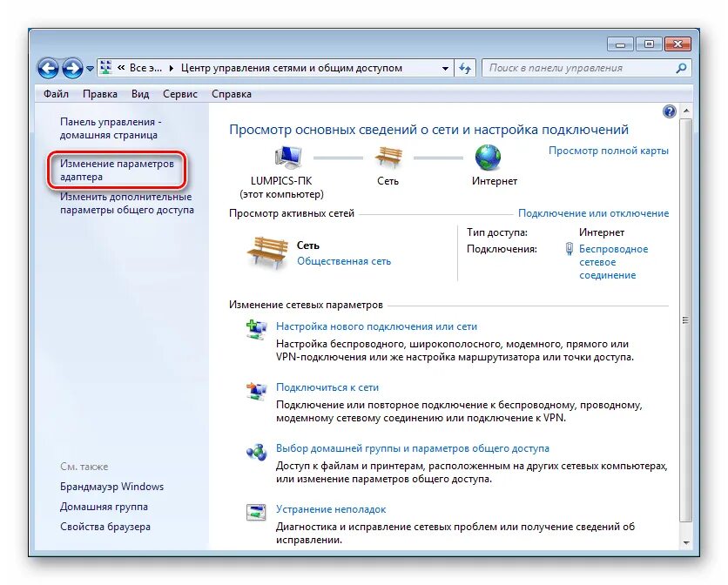Viewport: 728px width, 585px height.
Task: Open the Правка menu
Action: pos(100,94)
